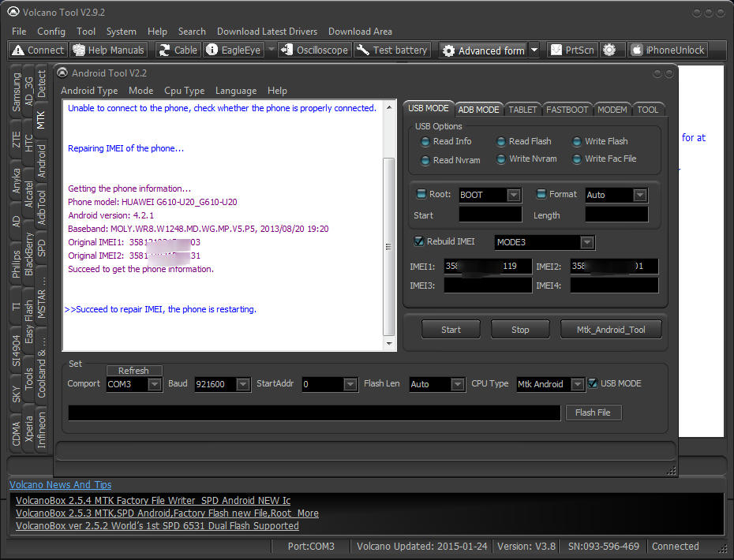Open the iPhoneUnlock tool
This screenshot has width=734, height=560.
tap(668, 50)
